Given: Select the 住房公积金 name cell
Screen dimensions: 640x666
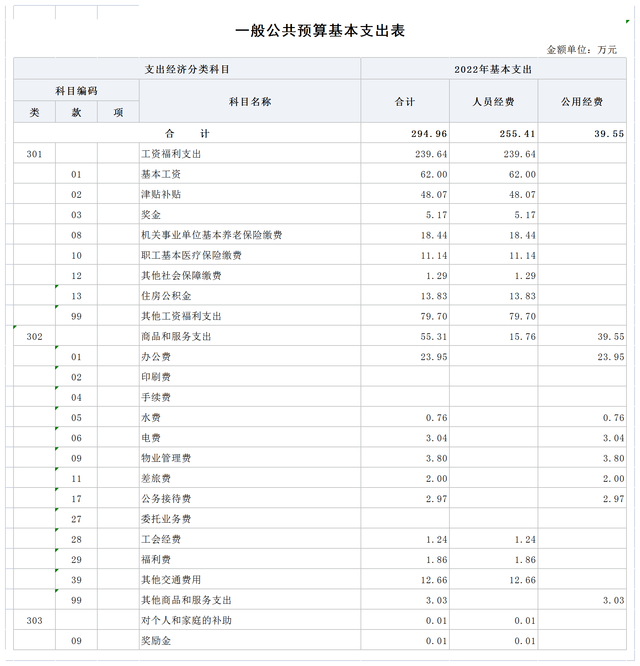Looking at the screenshot, I should [165, 296].
